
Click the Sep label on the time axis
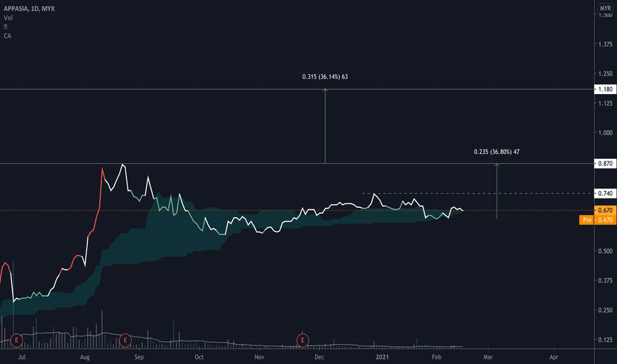(139, 357)
